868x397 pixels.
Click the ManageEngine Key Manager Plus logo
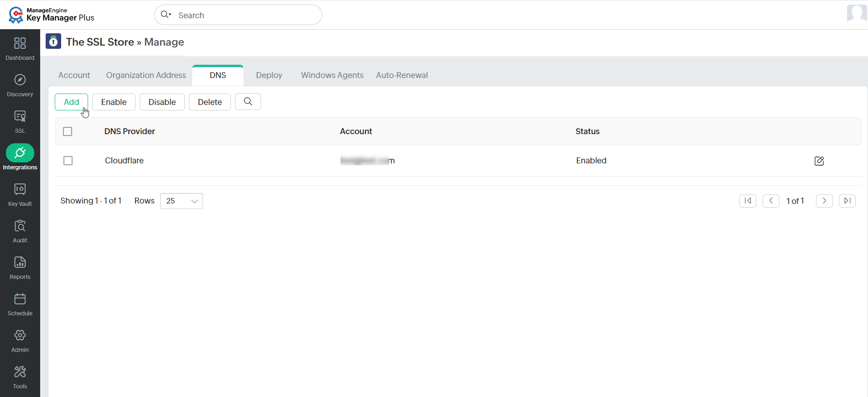point(51,15)
